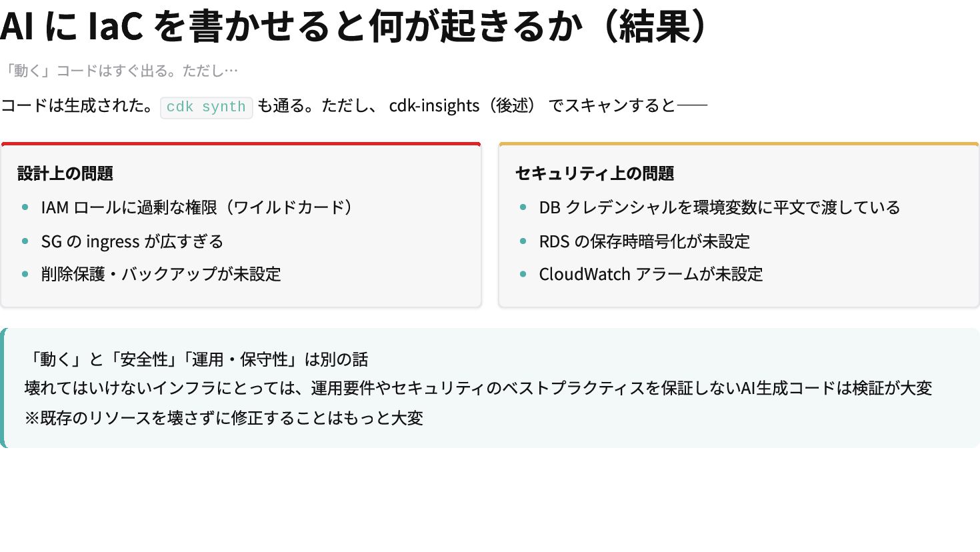Click the callout line 「動く」と「安全性」
This screenshot has width=980, height=552.
point(196,359)
